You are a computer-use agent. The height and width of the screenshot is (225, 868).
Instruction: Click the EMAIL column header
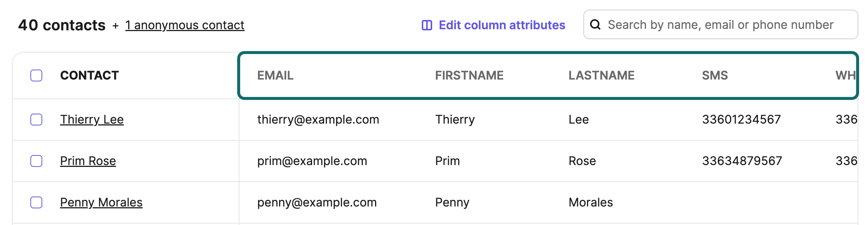pyautogui.click(x=275, y=75)
